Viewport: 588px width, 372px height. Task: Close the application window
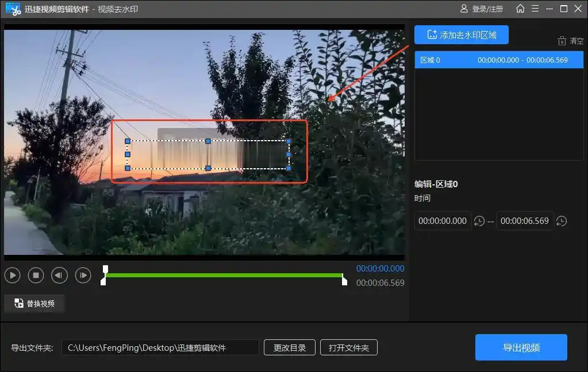[x=578, y=8]
